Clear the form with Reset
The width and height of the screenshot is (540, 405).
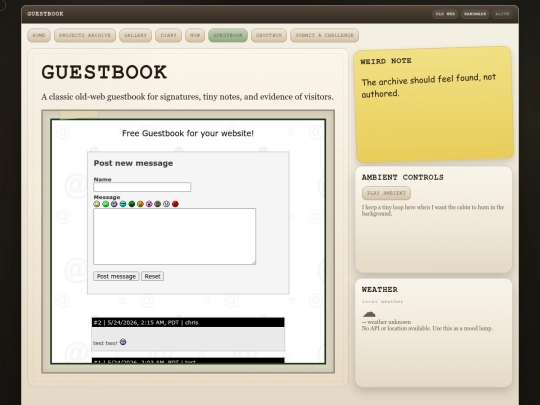[x=152, y=276]
